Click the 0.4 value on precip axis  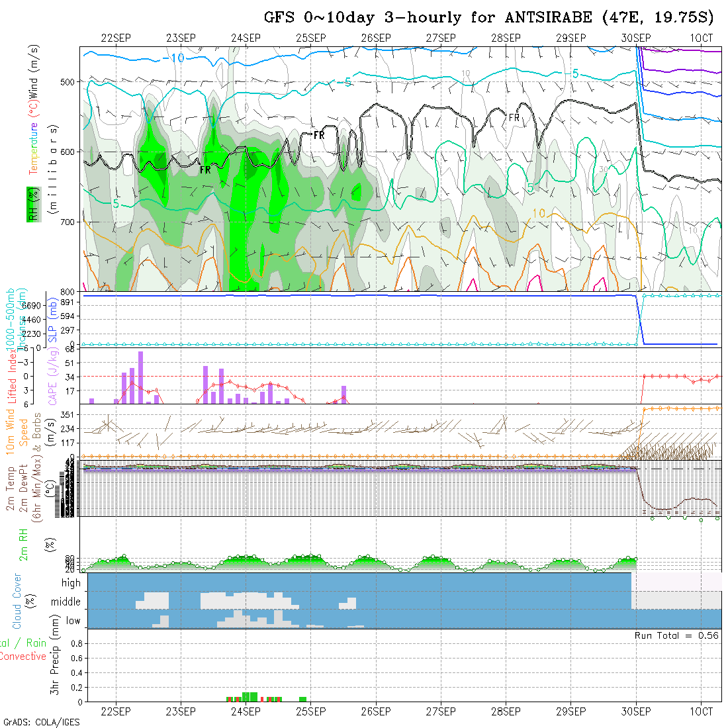click(x=77, y=673)
